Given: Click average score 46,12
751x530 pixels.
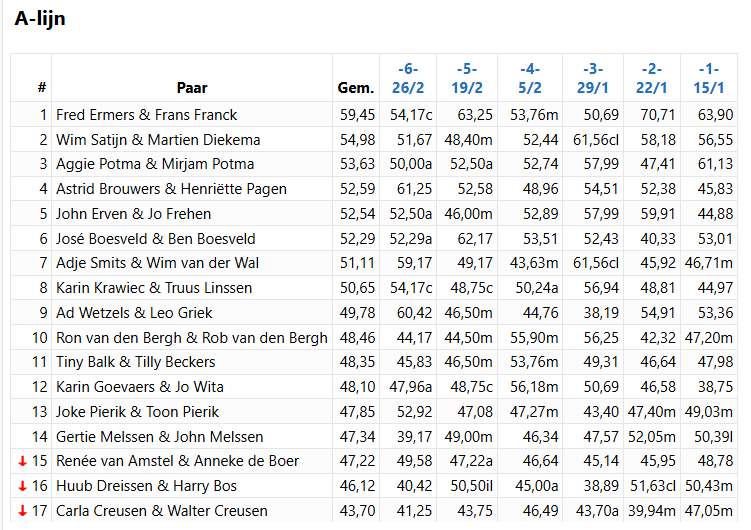Looking at the screenshot, I should [357, 486].
